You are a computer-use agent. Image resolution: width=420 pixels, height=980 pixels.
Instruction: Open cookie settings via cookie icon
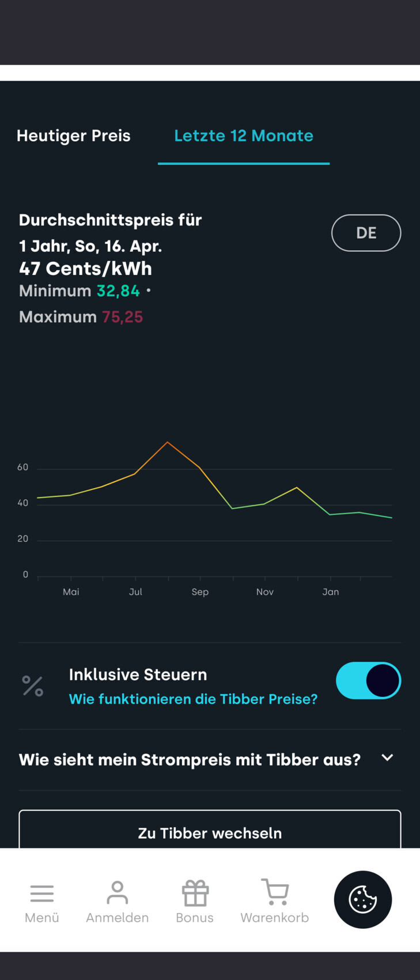tap(363, 899)
